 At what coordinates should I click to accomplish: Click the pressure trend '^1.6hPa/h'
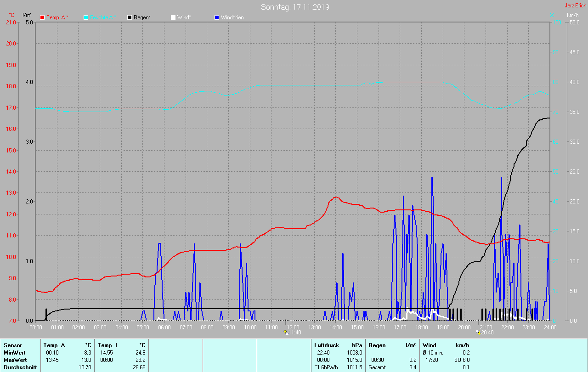326,367
